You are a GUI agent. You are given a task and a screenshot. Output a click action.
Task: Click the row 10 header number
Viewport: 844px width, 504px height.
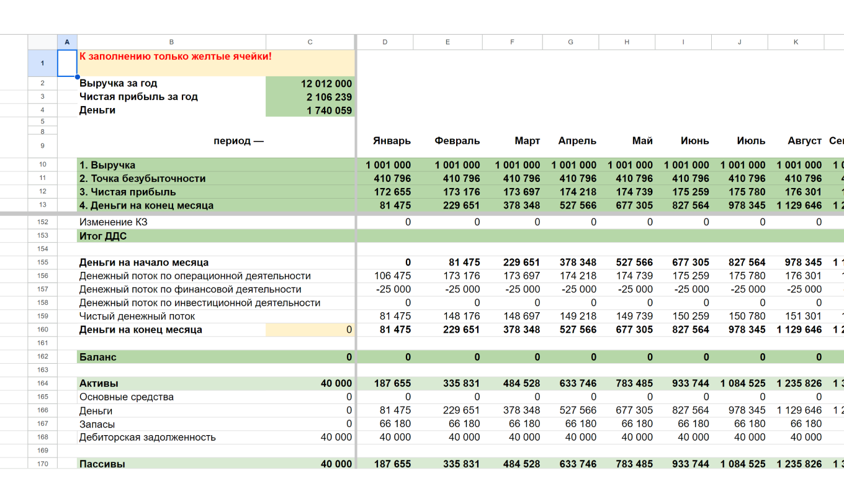pyautogui.click(x=42, y=165)
